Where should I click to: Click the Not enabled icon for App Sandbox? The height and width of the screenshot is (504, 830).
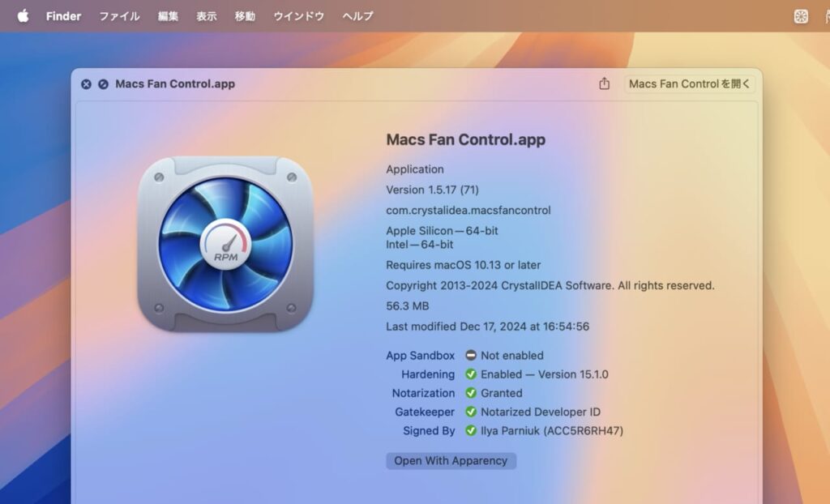click(471, 355)
